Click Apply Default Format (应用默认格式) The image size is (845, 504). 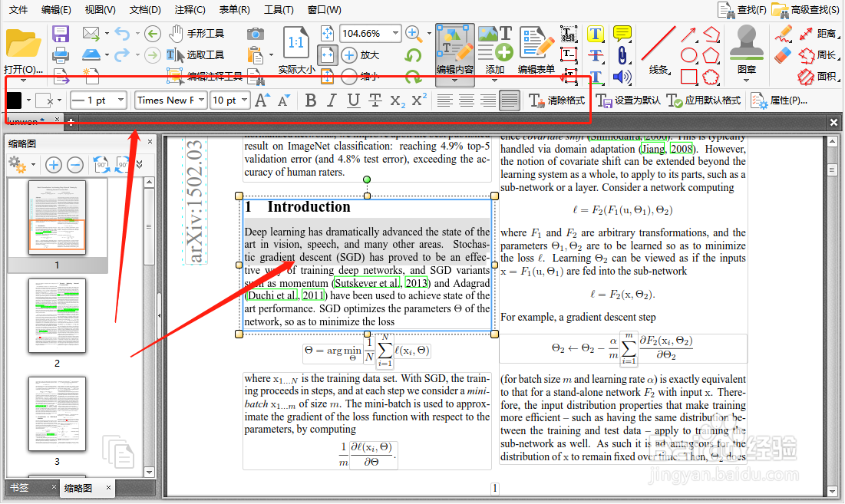click(703, 100)
